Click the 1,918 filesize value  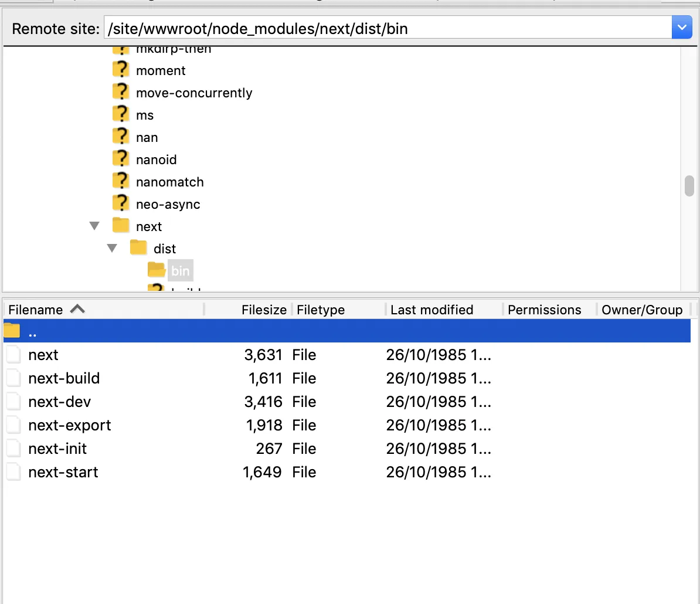coord(264,425)
